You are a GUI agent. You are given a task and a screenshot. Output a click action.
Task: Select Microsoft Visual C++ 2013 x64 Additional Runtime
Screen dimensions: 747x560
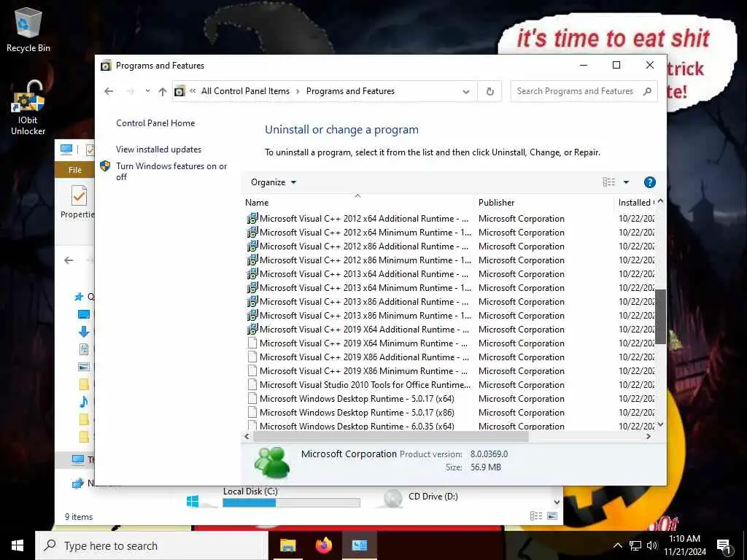(357, 274)
